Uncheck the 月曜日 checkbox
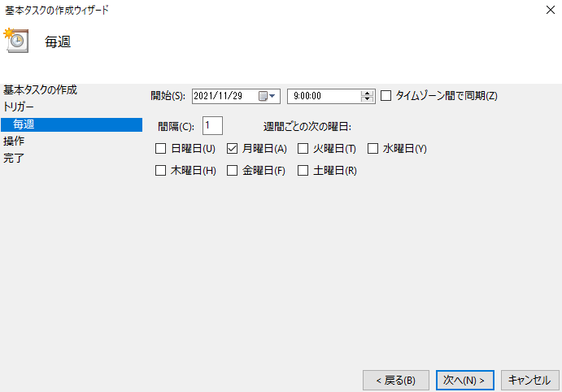Image resolution: width=562 pixels, height=392 pixels. (232, 148)
